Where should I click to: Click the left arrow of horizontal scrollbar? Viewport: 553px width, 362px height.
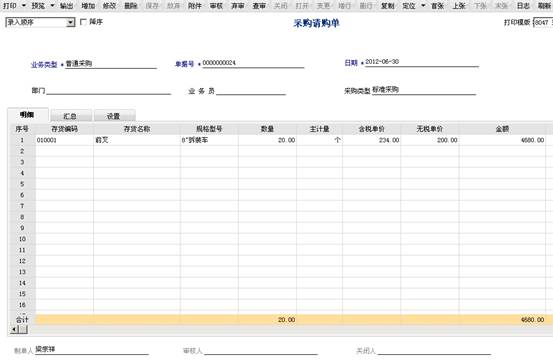pos(14,329)
